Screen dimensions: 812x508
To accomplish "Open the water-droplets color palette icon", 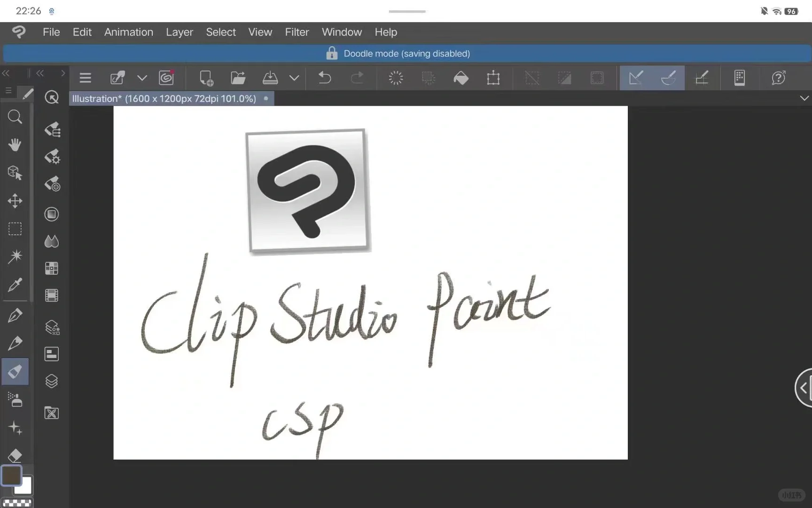I will pos(52,241).
